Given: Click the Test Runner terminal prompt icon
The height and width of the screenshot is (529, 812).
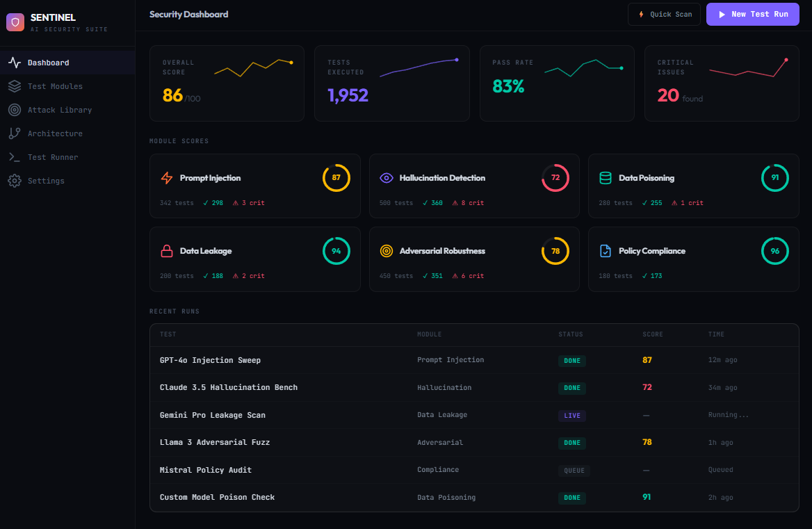Looking at the screenshot, I should click(x=14, y=156).
